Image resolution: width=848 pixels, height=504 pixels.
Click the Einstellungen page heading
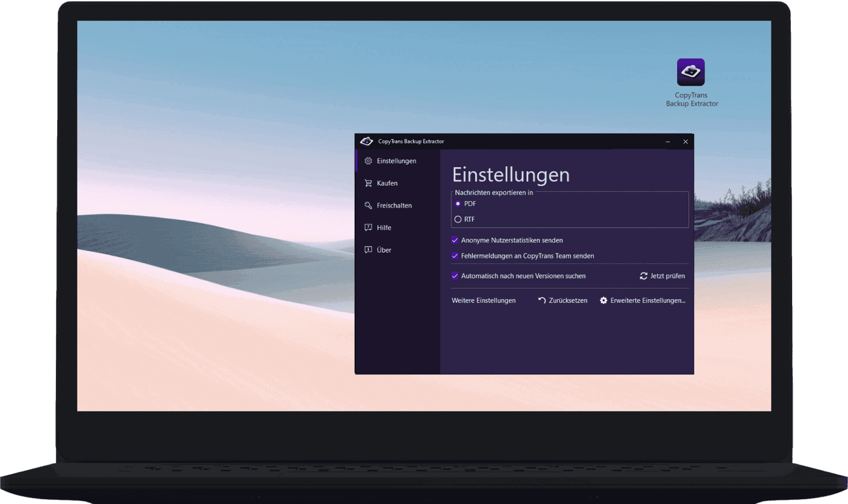tap(511, 175)
